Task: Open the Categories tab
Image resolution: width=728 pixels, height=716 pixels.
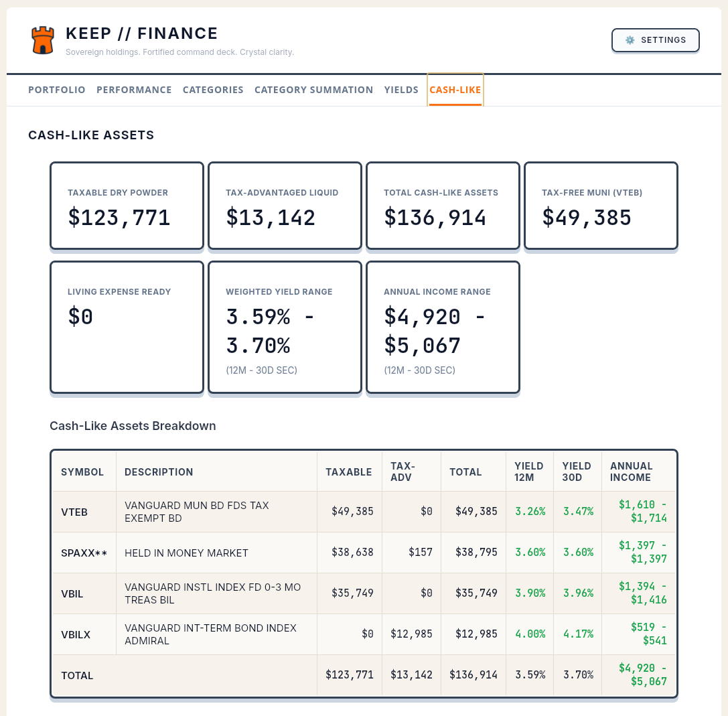Action: (x=213, y=90)
